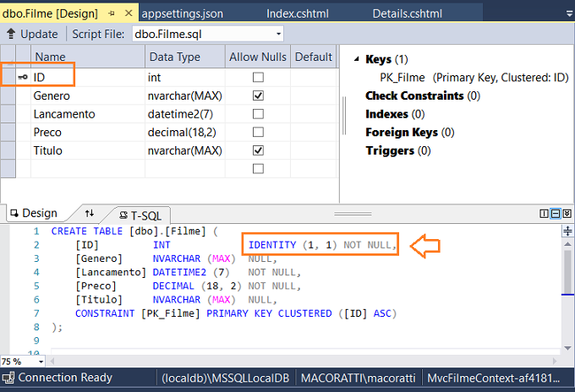Select the PK_Filme primary key entry

(x=474, y=77)
